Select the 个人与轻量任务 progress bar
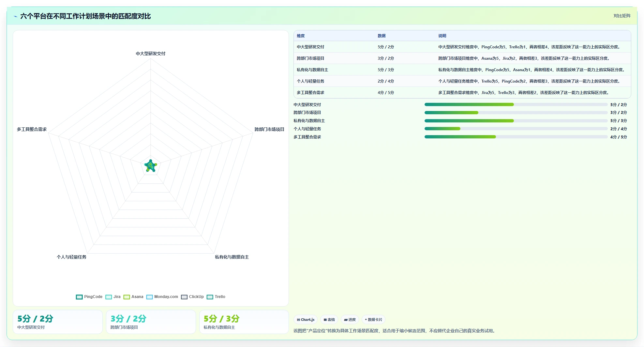 (516, 129)
